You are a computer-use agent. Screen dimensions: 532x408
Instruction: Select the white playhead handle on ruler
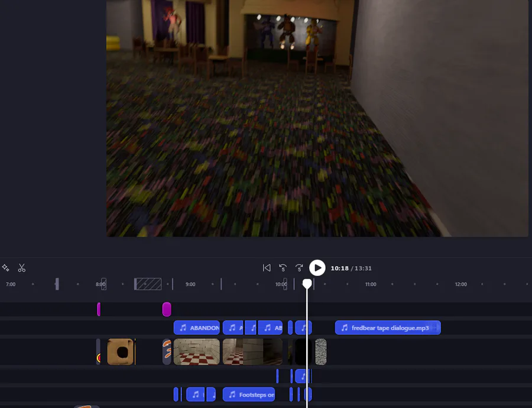[x=307, y=283]
